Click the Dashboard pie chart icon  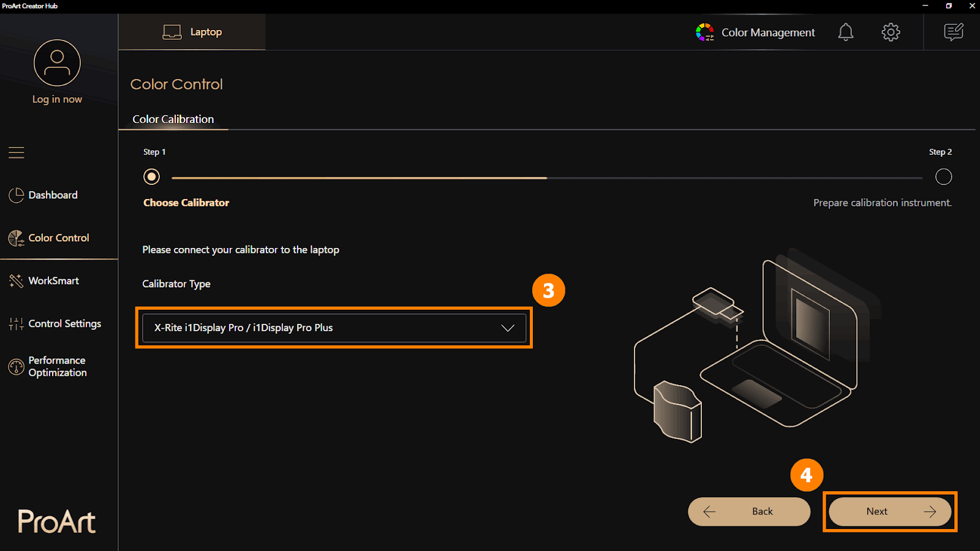coord(16,195)
